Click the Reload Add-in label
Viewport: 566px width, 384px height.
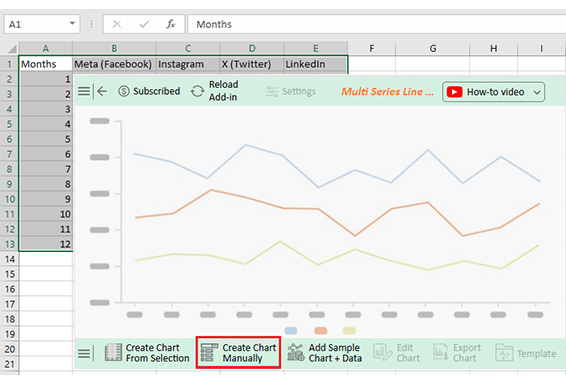(x=223, y=91)
